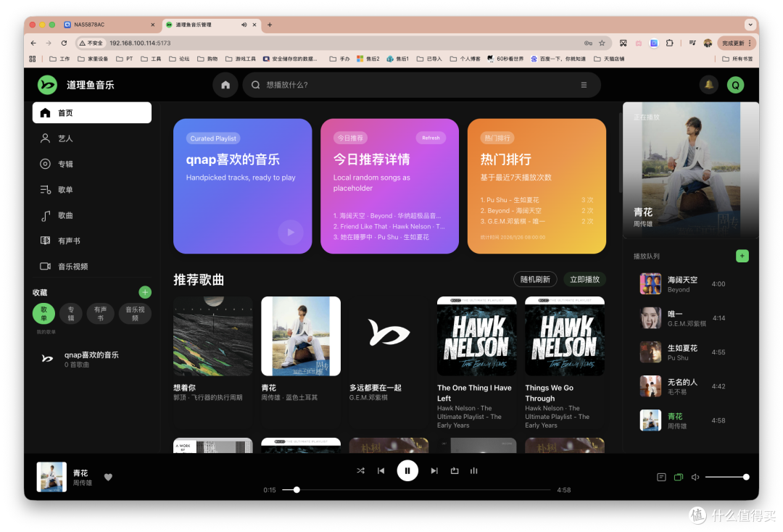783x532 pixels.
Task: Click the 完成更新 browser button
Action: [x=736, y=43]
